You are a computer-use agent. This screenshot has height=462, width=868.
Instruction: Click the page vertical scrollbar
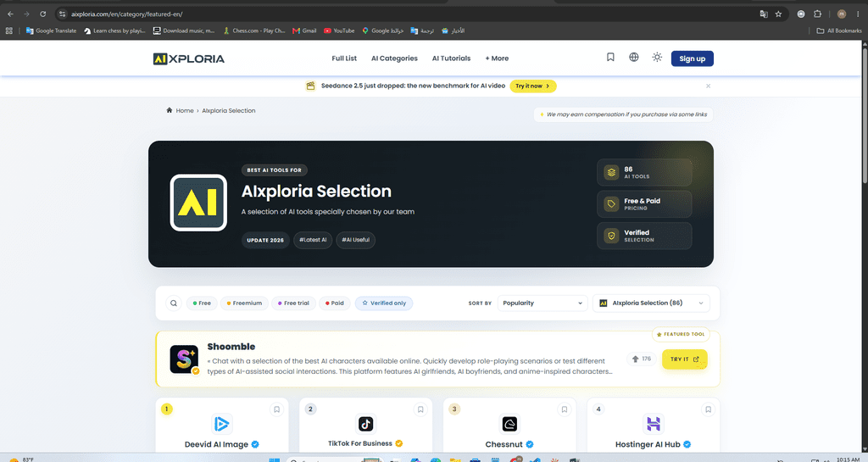[x=865, y=116]
